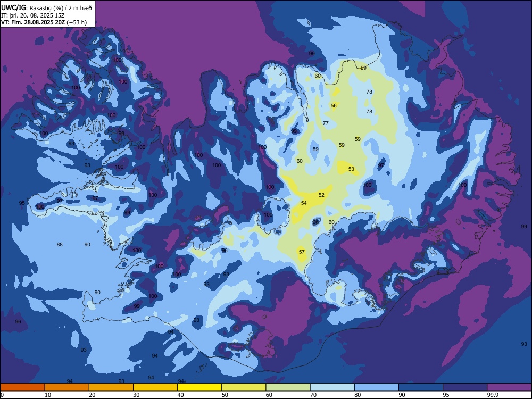Click the dark orange 0–10 legend swatch
The width and height of the screenshot is (532, 399).
point(22,387)
